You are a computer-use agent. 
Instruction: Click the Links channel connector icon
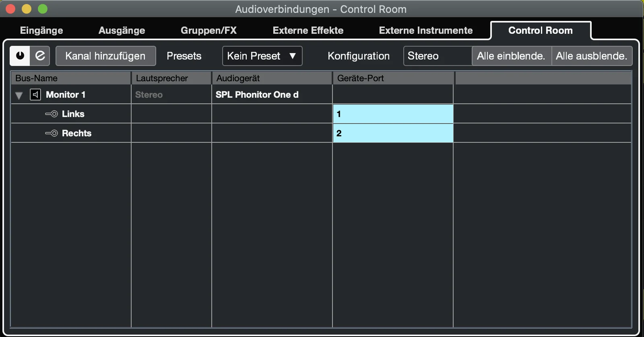[x=52, y=114]
